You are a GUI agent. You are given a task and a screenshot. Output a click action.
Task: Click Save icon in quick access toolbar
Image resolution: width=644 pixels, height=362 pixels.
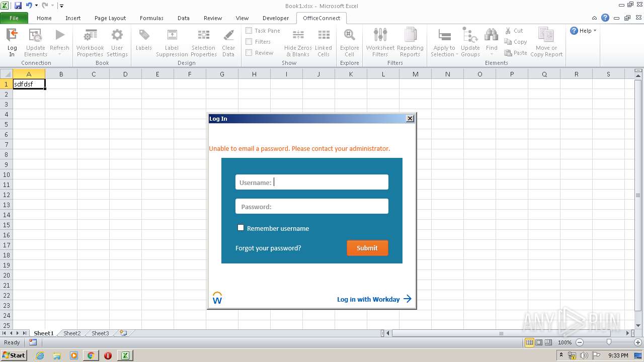[x=18, y=6]
